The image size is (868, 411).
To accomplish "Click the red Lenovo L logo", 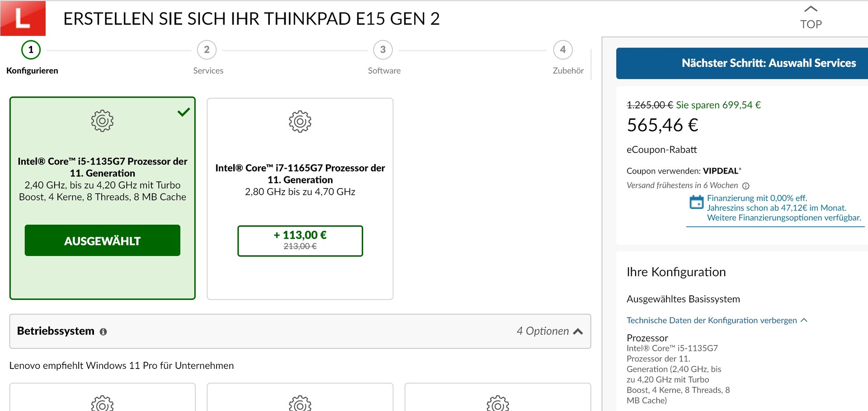I will 23,18.
